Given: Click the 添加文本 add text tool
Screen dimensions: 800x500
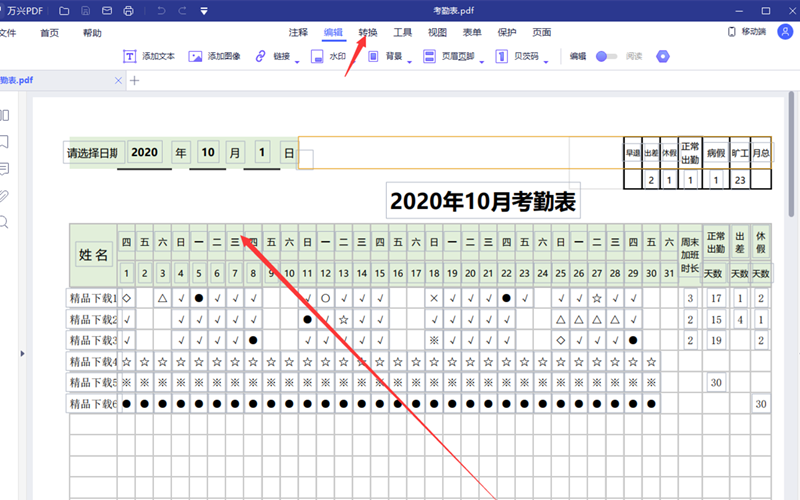Looking at the screenshot, I should coord(149,56).
